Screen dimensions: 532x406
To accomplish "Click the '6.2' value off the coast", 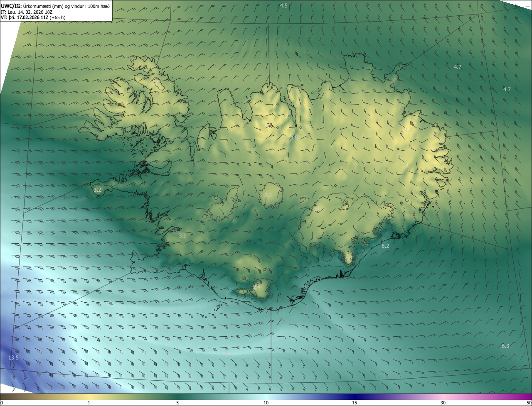I will [x=385, y=246].
